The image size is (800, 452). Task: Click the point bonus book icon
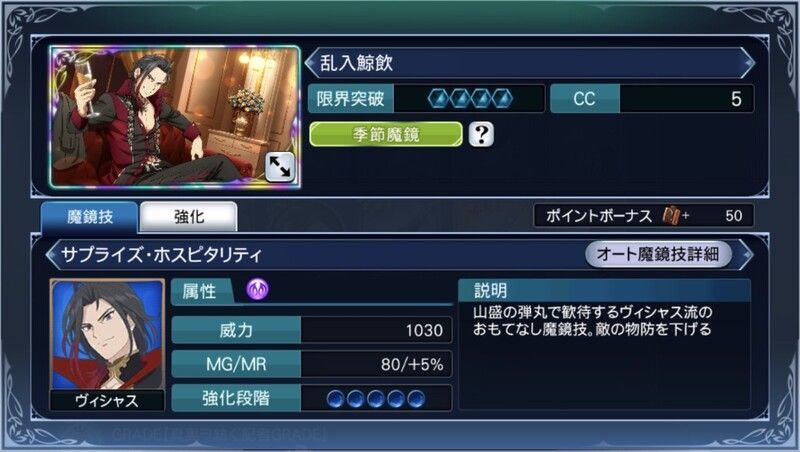coord(671,216)
